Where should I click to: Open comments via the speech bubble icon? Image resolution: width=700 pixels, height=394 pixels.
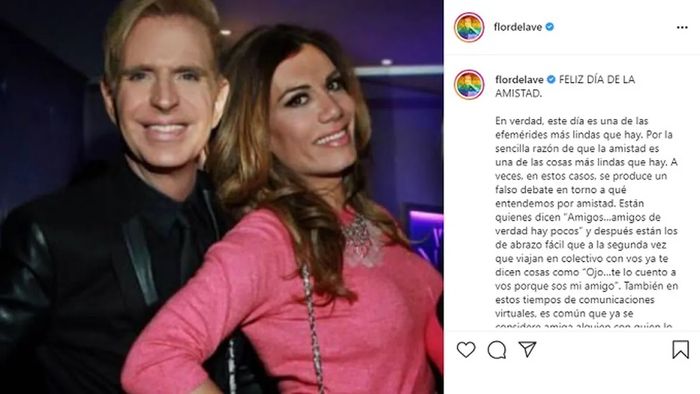tap(497, 350)
